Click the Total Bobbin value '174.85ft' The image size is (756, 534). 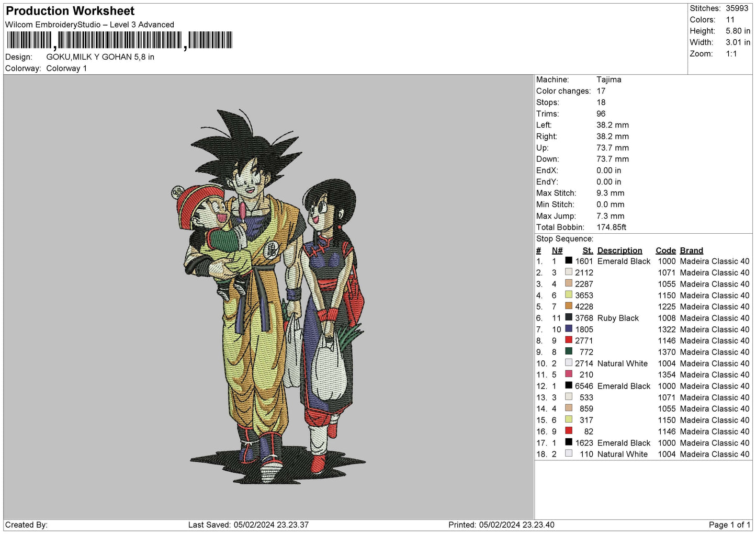pyautogui.click(x=612, y=228)
